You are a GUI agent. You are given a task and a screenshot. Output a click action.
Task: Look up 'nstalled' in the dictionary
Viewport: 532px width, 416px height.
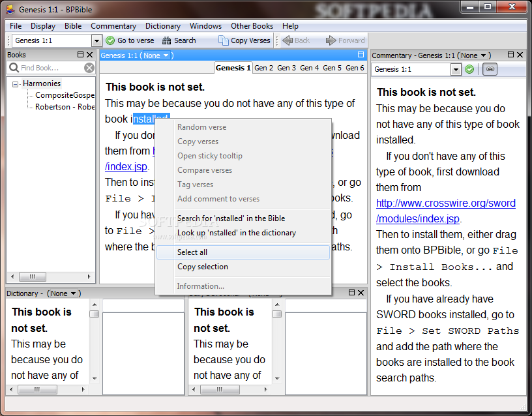(x=243, y=233)
